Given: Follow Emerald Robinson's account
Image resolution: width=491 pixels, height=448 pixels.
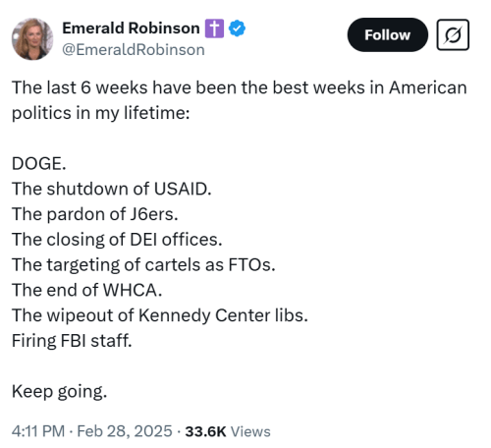Looking at the screenshot, I should click(x=388, y=34).
